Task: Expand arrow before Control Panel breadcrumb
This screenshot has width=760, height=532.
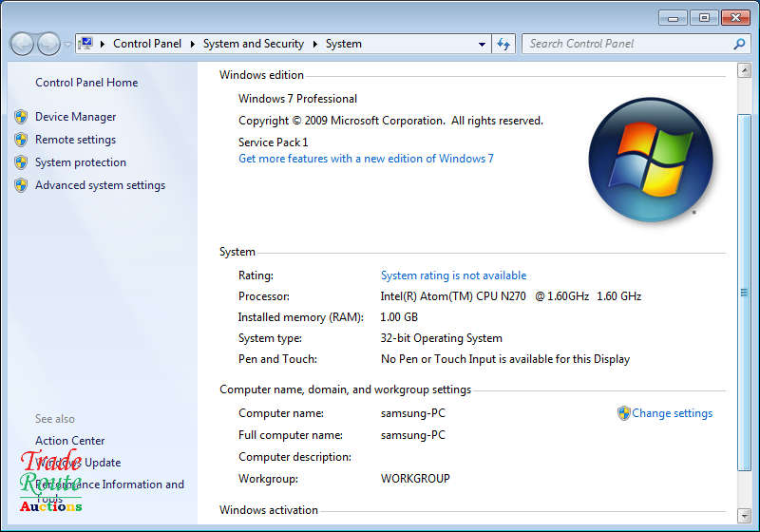Action: (103, 44)
